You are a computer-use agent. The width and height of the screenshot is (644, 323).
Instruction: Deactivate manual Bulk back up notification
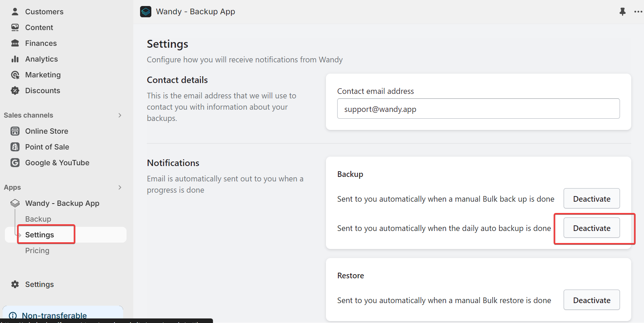pos(591,199)
